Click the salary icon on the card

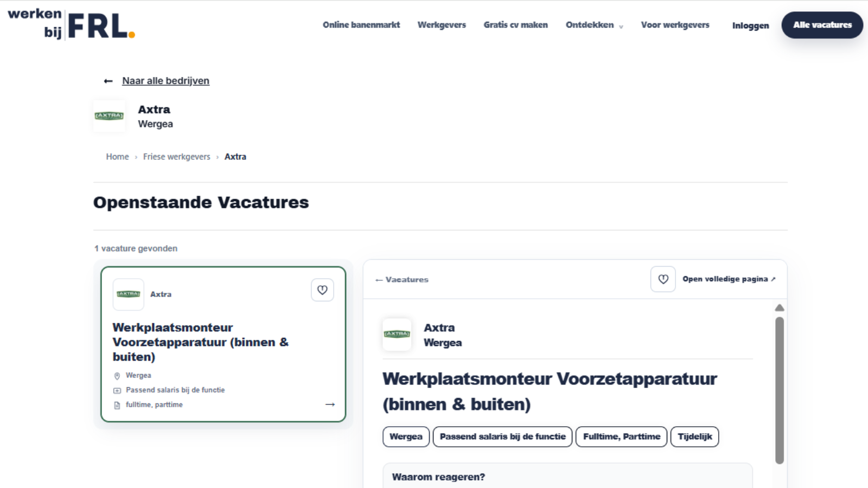(x=117, y=390)
